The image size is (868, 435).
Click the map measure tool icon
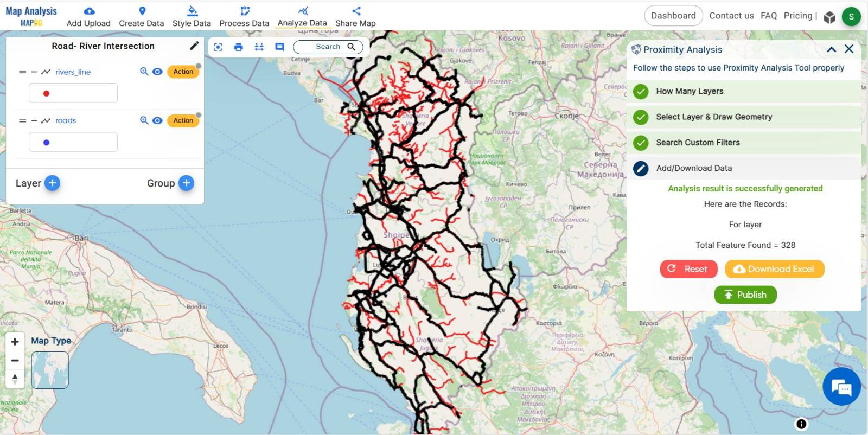(x=259, y=47)
